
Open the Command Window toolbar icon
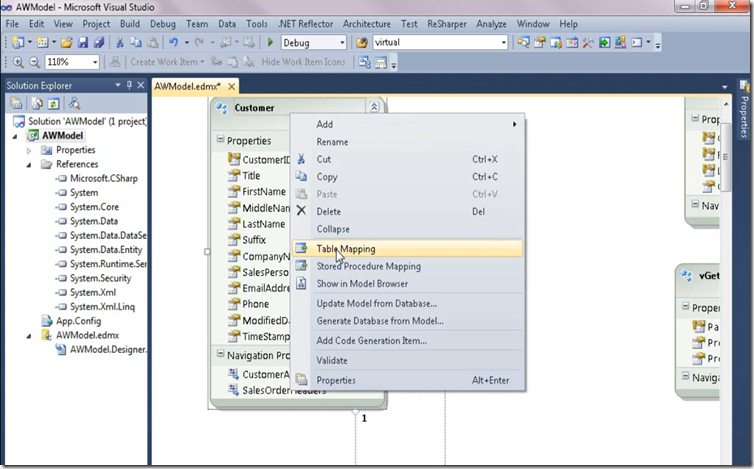point(636,43)
